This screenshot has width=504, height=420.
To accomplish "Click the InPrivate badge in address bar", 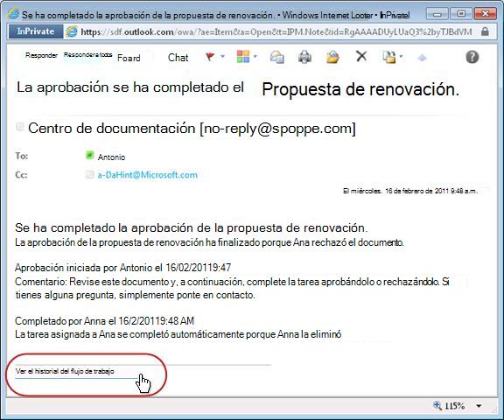I will coord(36,31).
